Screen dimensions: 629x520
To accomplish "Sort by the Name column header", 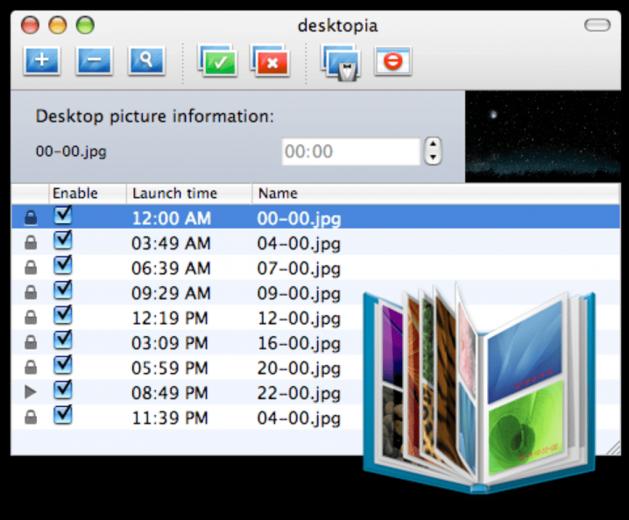I will click(436, 193).
